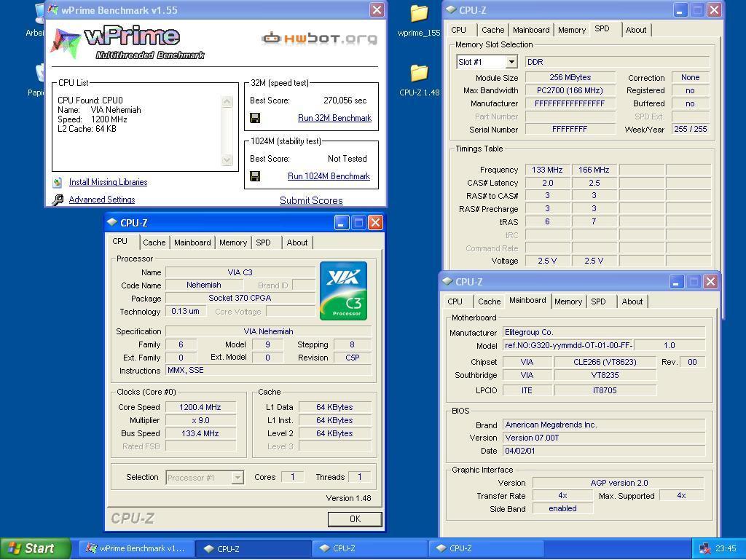Open Advanced Settings link
This screenshot has width=746, height=560.
coord(102,200)
